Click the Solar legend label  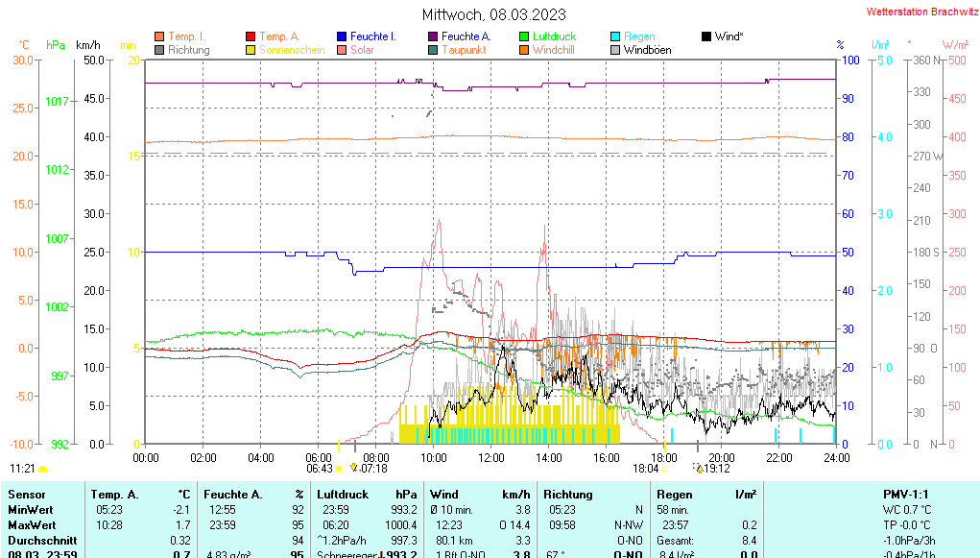click(362, 50)
